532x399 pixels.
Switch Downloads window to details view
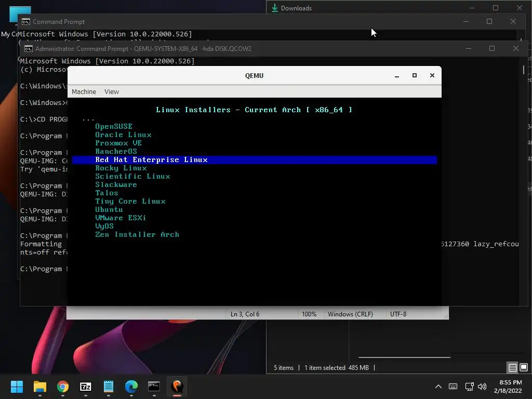512,367
